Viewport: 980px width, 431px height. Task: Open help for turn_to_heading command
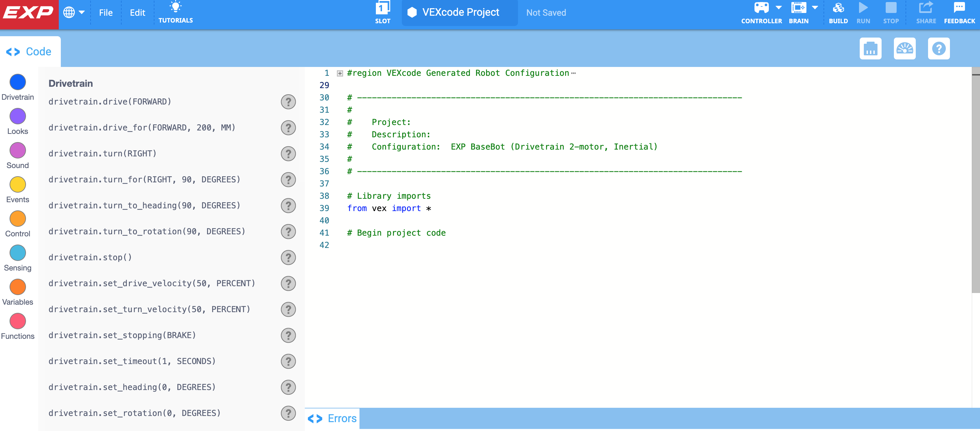[x=288, y=205]
